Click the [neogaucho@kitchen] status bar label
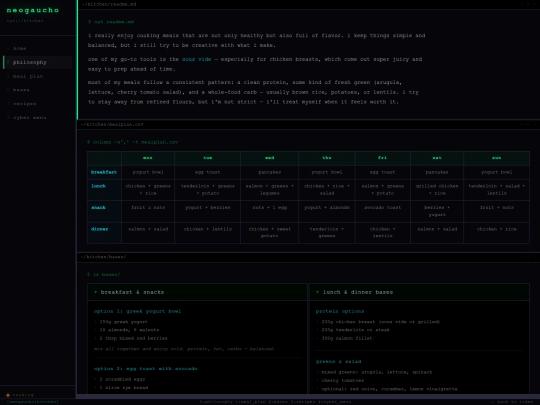Image resolution: width=540 pixels, height=405 pixels. pos(32,402)
